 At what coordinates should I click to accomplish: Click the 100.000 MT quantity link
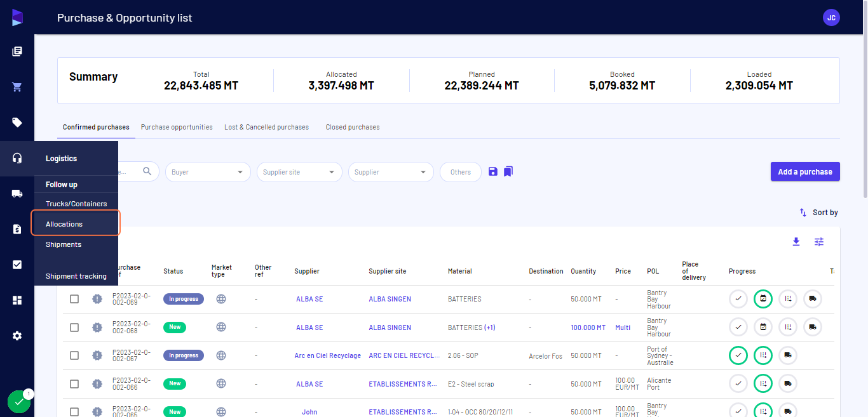tap(588, 328)
